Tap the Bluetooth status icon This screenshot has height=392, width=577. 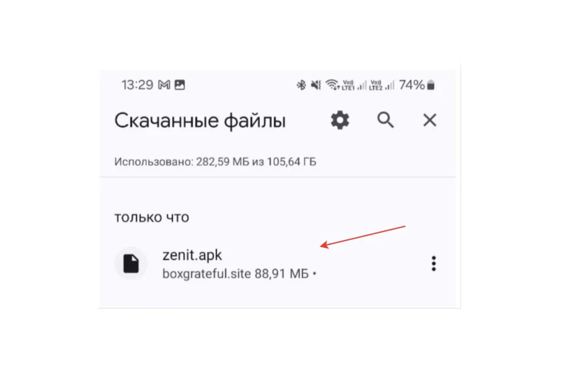301,85
